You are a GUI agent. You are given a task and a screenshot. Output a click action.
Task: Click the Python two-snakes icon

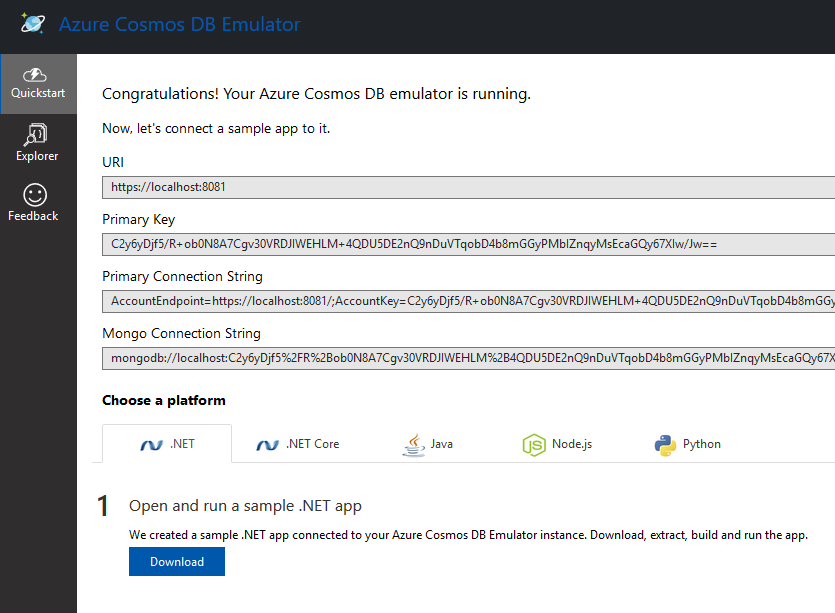(663, 443)
